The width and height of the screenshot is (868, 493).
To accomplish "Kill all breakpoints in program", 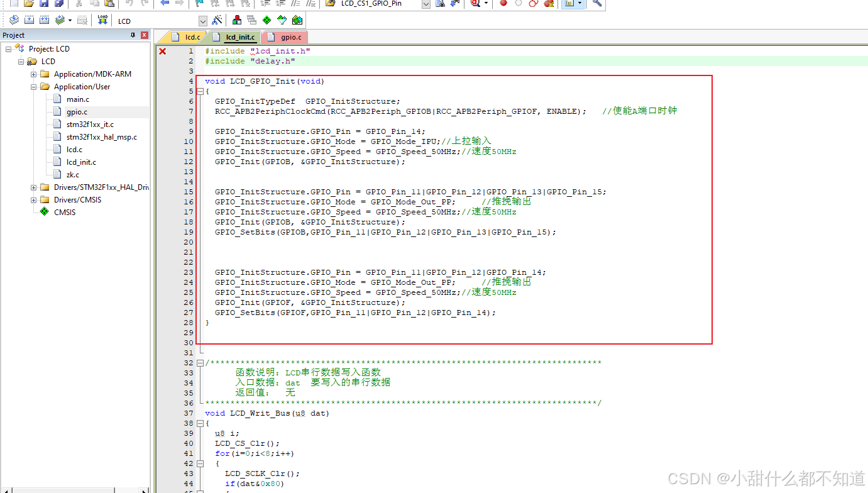I will point(549,4).
